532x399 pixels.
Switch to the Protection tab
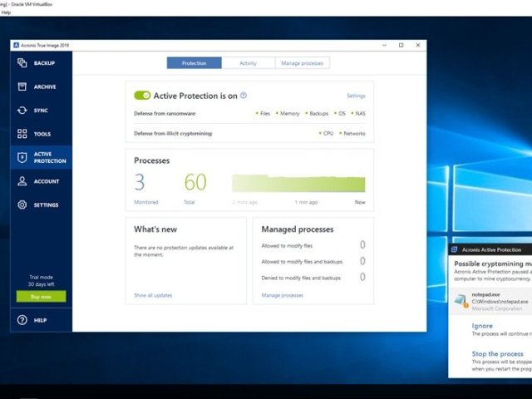(x=194, y=63)
